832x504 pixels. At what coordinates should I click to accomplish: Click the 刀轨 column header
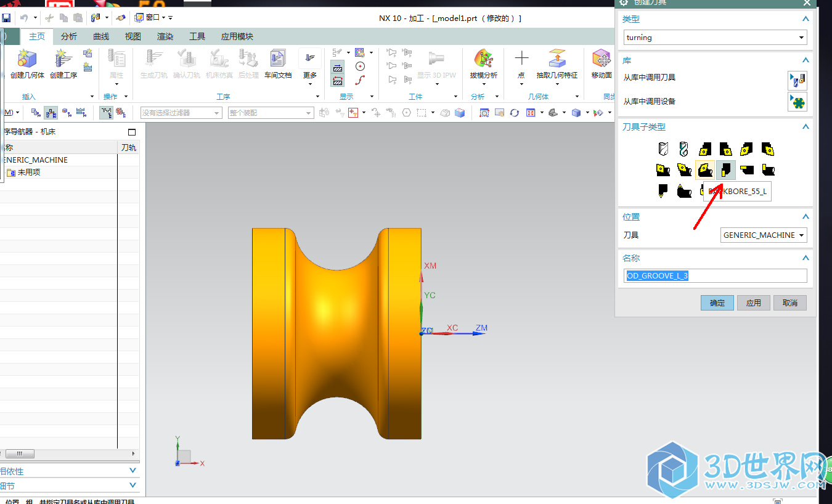[129, 147]
